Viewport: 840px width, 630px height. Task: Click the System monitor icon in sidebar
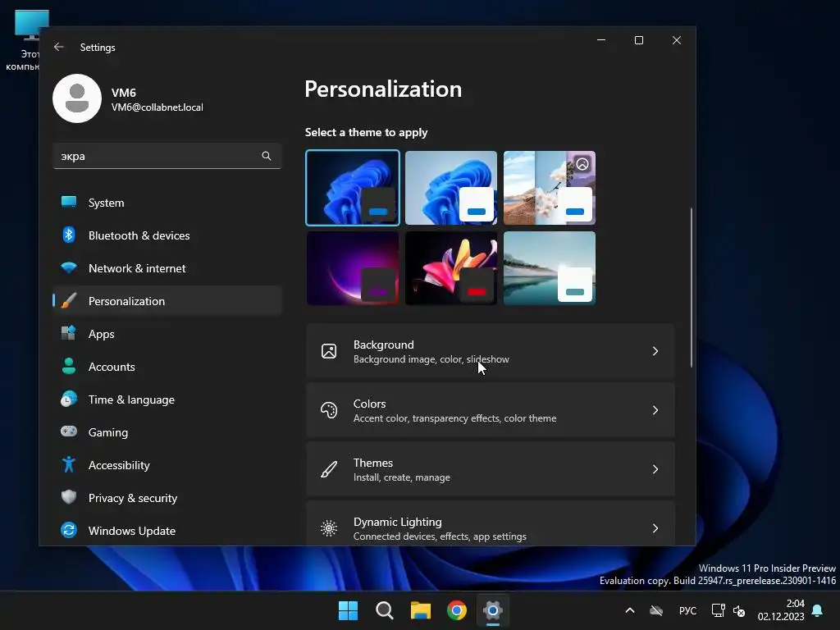tap(69, 202)
